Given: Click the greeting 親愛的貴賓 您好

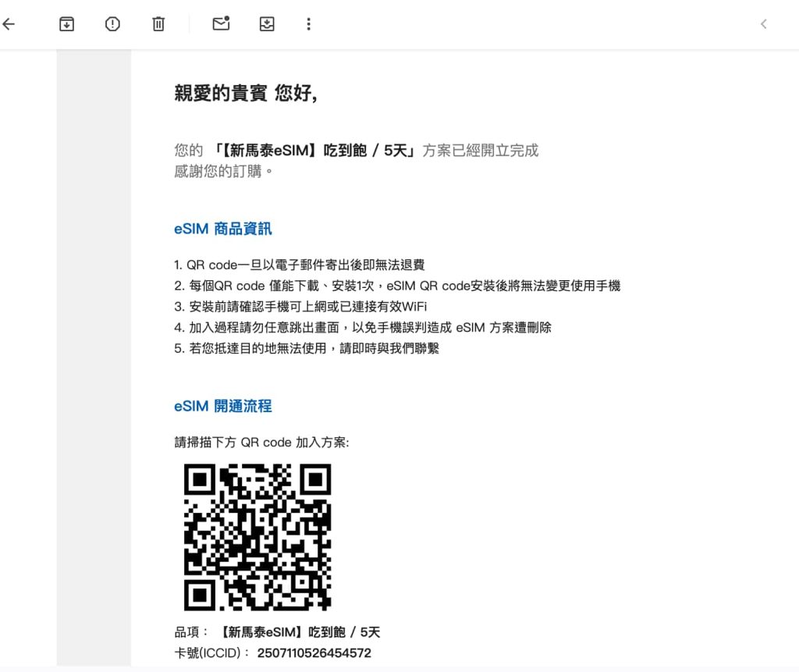Looking at the screenshot, I should (x=245, y=94).
